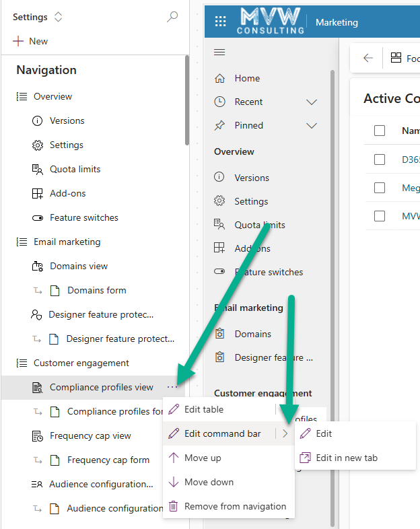
Task: Choose Edit table from context menu
Action: coord(203,409)
